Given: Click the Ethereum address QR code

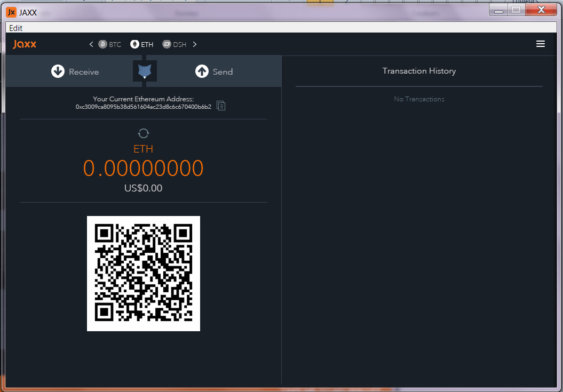Looking at the screenshot, I should (143, 273).
